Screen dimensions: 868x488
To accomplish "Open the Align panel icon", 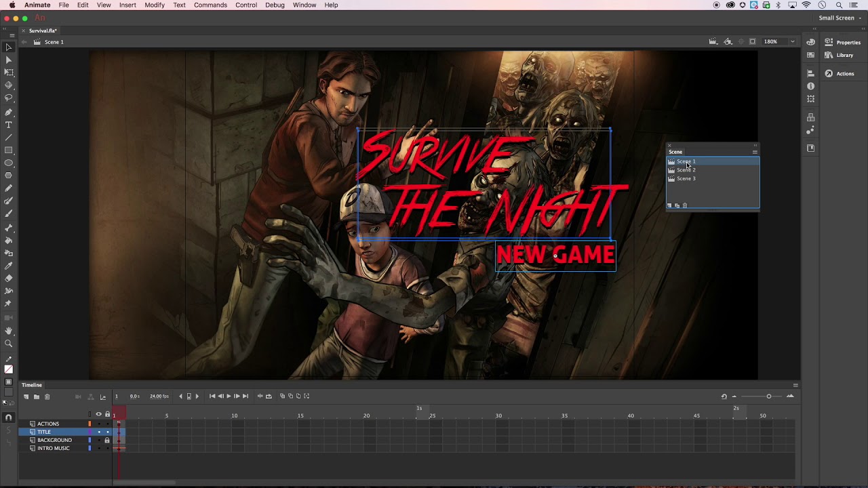I will [x=811, y=73].
